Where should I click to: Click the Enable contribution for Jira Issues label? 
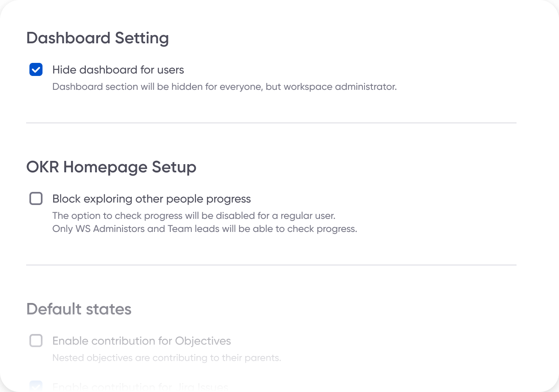[x=140, y=386]
